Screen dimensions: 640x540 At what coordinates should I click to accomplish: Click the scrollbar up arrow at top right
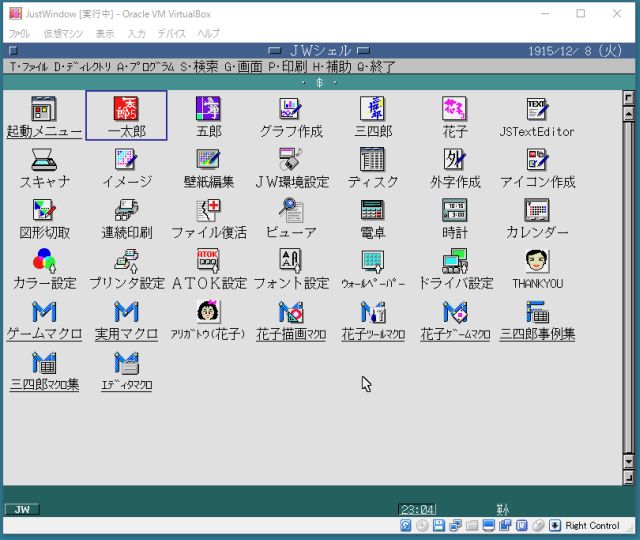628,99
